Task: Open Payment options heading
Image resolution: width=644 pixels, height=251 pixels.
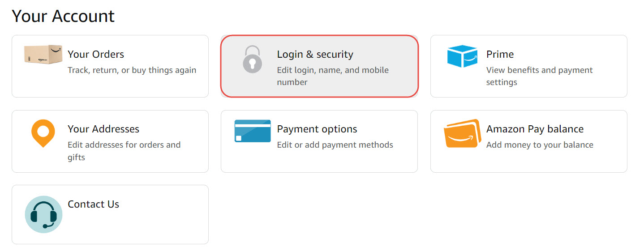Action: [x=317, y=129]
